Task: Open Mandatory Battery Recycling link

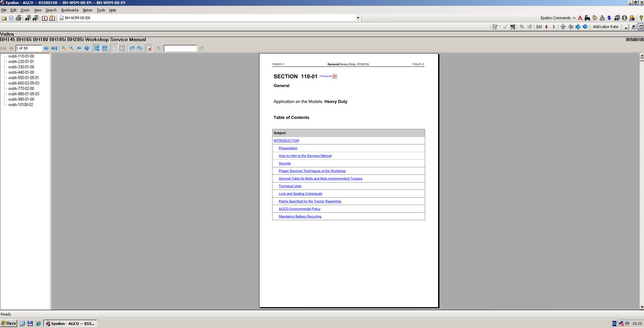Action: point(300,217)
